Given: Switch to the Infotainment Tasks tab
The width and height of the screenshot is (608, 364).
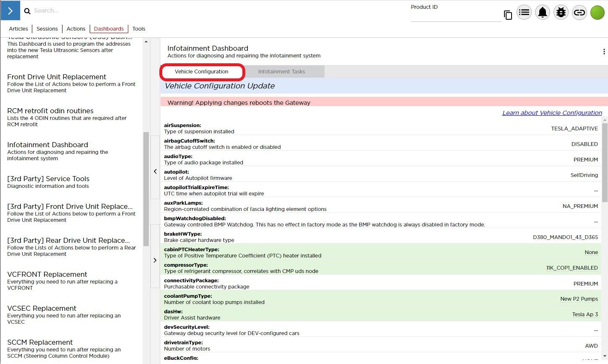Looking at the screenshot, I should [281, 72].
